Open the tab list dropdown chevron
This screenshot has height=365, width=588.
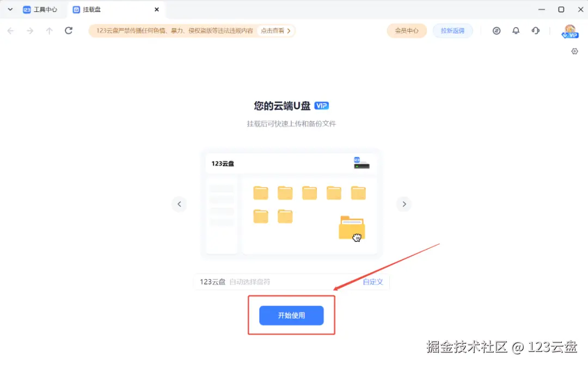click(10, 9)
